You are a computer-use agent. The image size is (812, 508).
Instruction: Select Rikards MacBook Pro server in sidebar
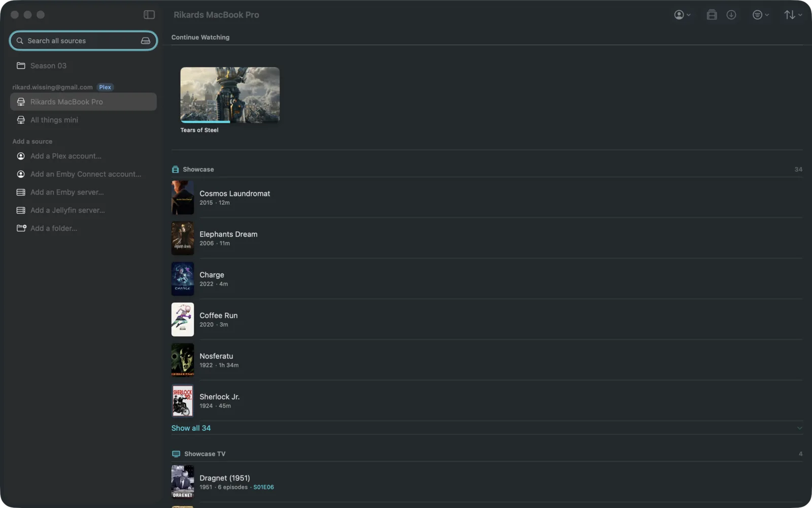pyautogui.click(x=83, y=102)
